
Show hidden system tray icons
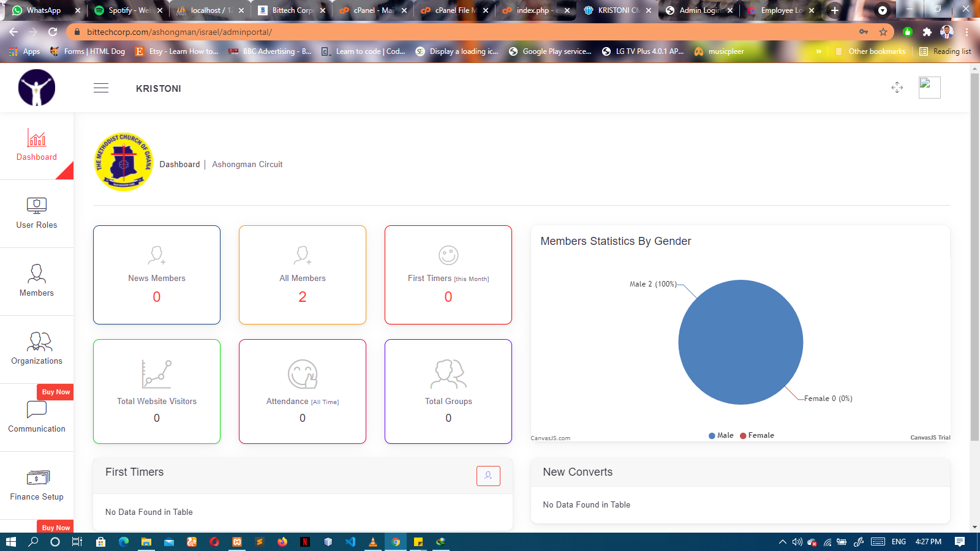pyautogui.click(x=782, y=542)
